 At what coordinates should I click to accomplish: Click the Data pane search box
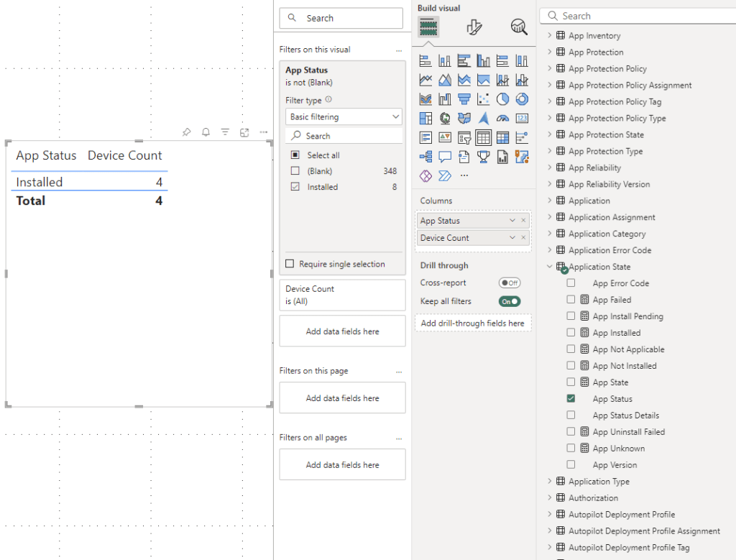click(638, 16)
